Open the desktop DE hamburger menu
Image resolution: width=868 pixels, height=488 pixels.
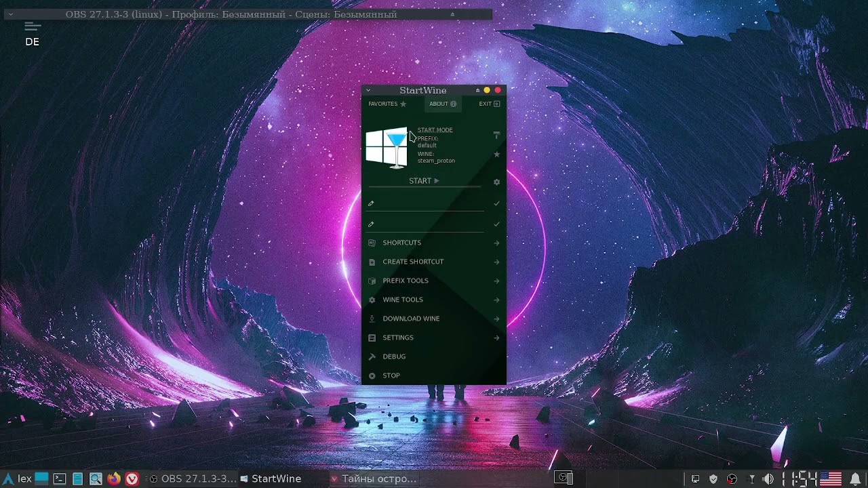pos(33,27)
